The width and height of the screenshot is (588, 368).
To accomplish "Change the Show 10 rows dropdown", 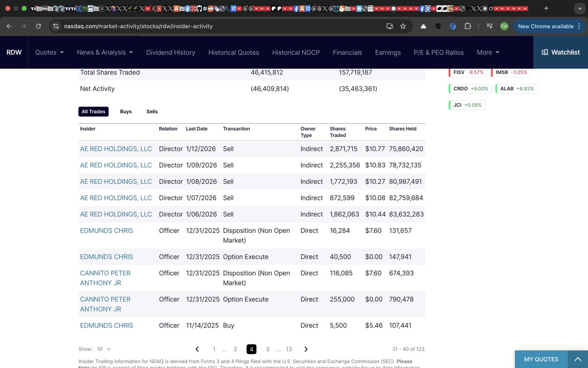I will point(103,349).
